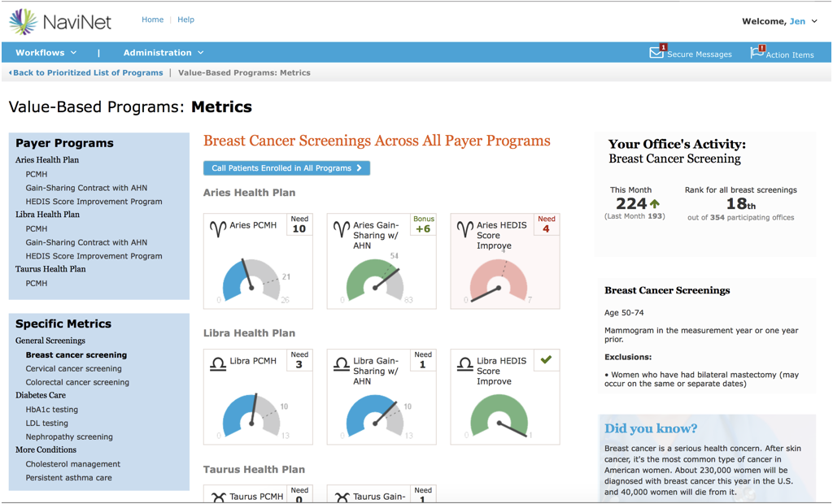
Task: Select More Conditions category
Action: pos(46,450)
